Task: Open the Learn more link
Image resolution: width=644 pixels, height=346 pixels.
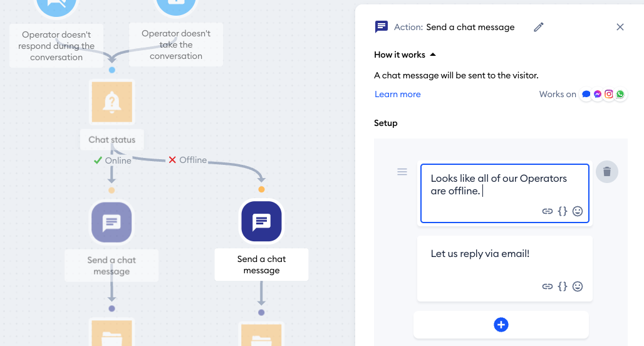Action: [398, 94]
